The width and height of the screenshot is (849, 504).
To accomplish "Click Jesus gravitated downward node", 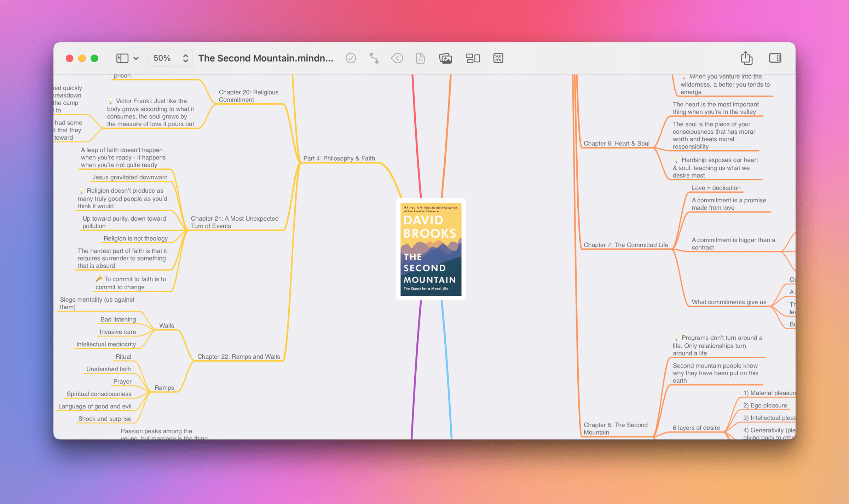I will pyautogui.click(x=130, y=177).
